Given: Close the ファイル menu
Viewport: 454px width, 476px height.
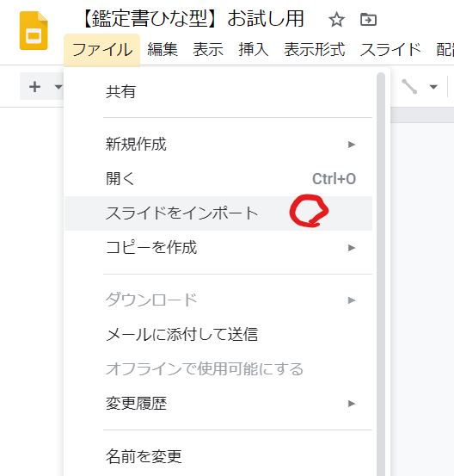Looking at the screenshot, I should coord(102,50).
